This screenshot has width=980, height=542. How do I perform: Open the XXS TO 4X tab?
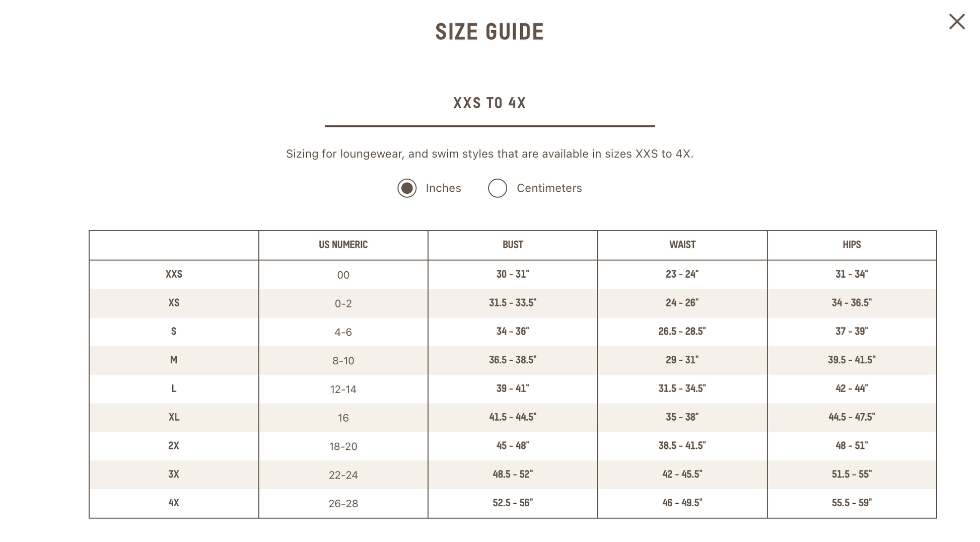click(489, 103)
